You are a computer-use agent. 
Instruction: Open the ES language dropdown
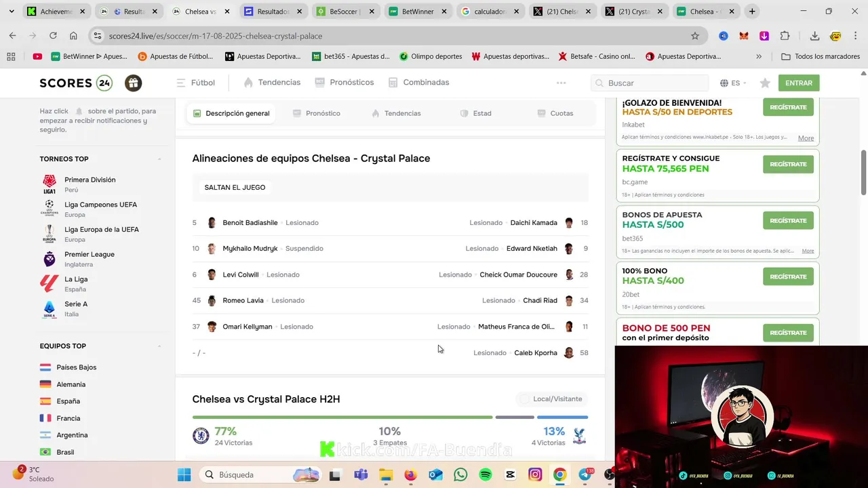pos(733,83)
